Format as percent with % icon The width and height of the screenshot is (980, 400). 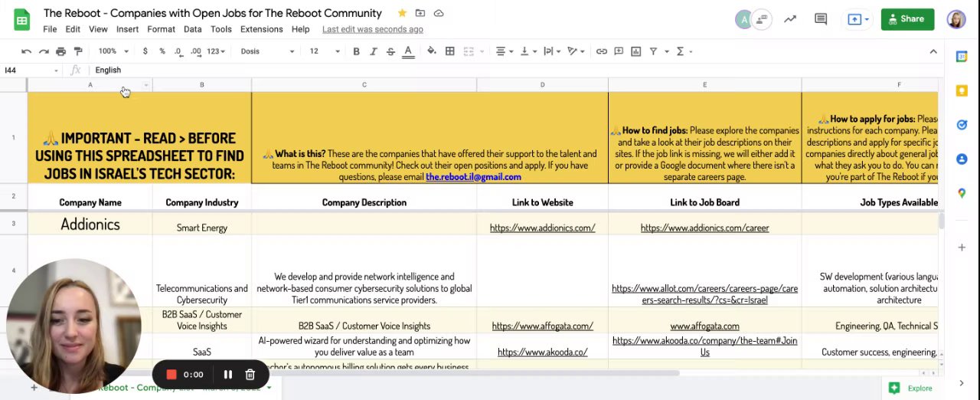(162, 51)
